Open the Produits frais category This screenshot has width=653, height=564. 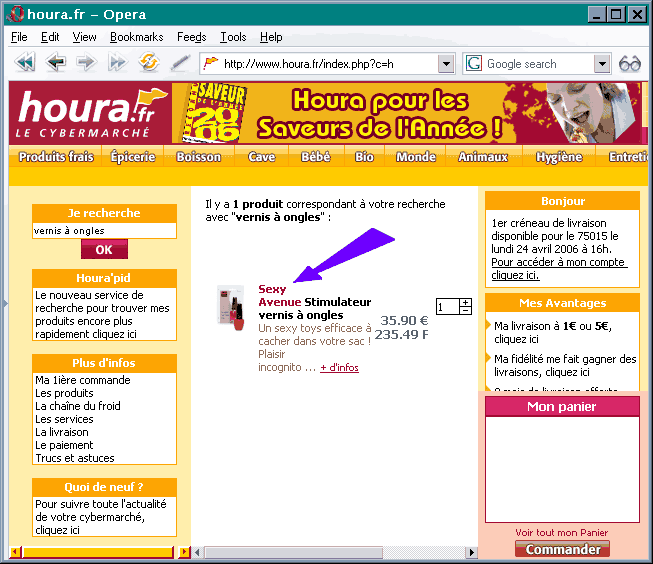click(56, 157)
